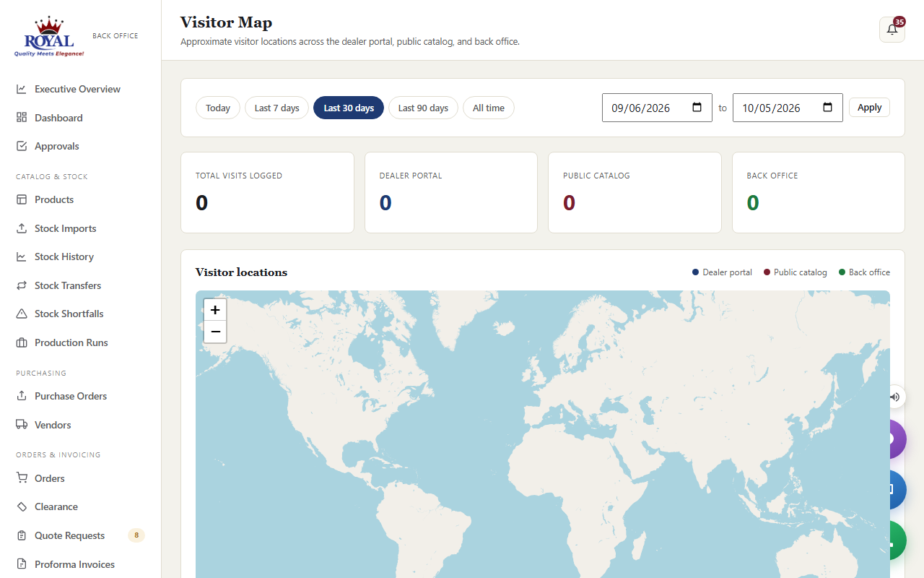Open the Production Runs page
The height and width of the screenshot is (578, 924).
71,342
